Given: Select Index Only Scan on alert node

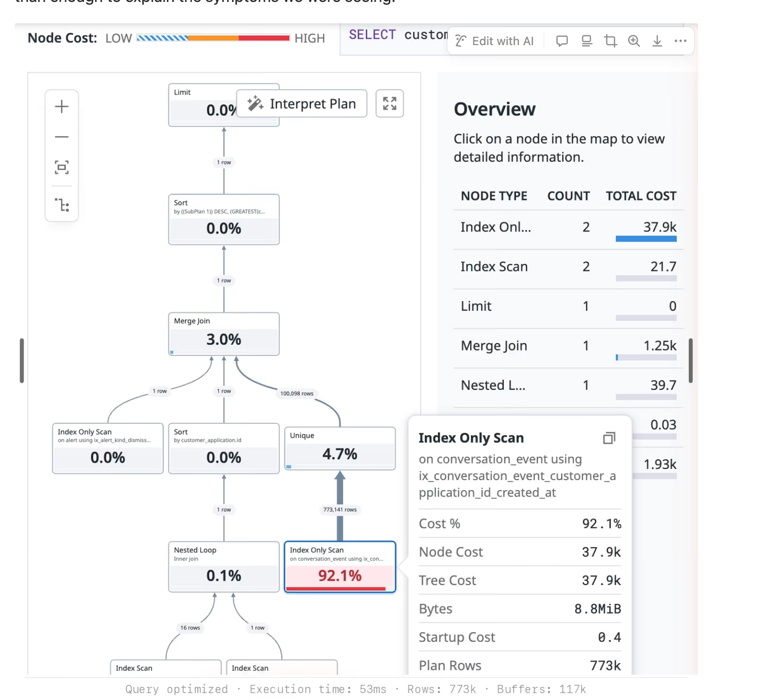Looking at the screenshot, I should (x=108, y=449).
